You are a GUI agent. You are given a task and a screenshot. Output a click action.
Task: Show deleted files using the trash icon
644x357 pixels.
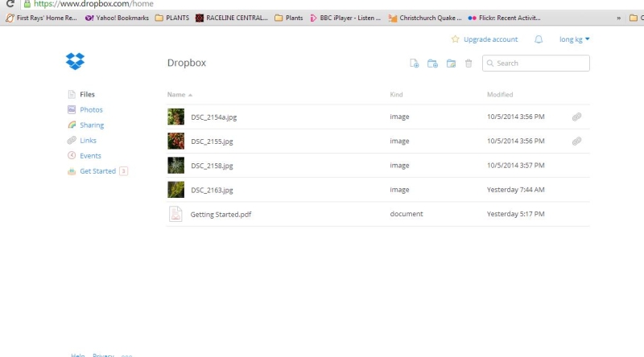(x=469, y=64)
